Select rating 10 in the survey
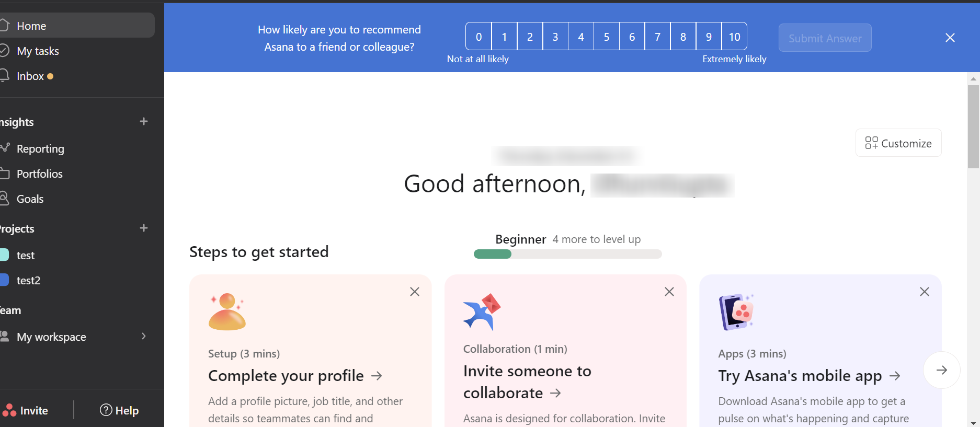Image resolution: width=980 pixels, height=427 pixels. [x=734, y=37]
